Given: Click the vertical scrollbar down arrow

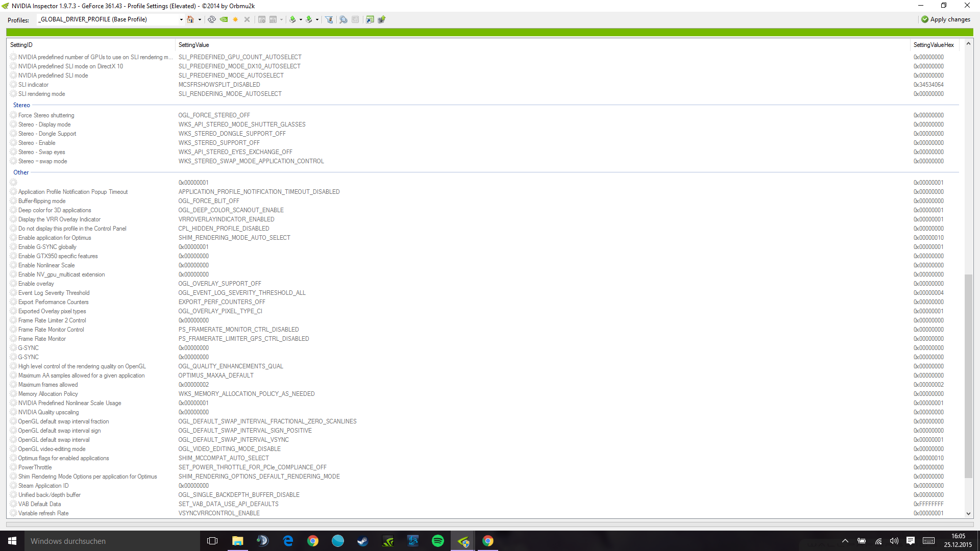Looking at the screenshot, I should (968, 514).
